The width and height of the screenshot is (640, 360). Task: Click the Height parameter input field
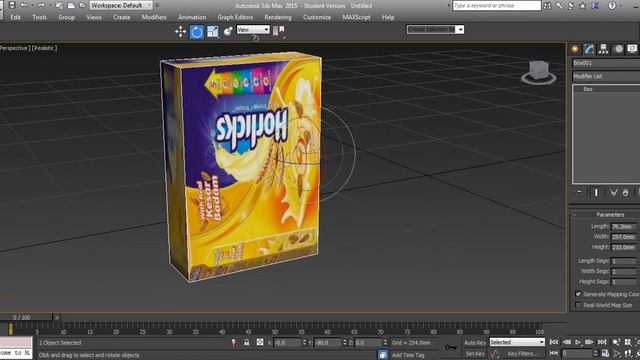(624, 247)
